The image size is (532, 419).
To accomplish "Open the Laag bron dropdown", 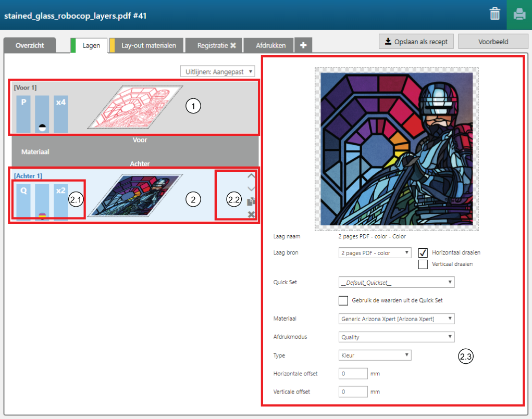I will (375, 253).
